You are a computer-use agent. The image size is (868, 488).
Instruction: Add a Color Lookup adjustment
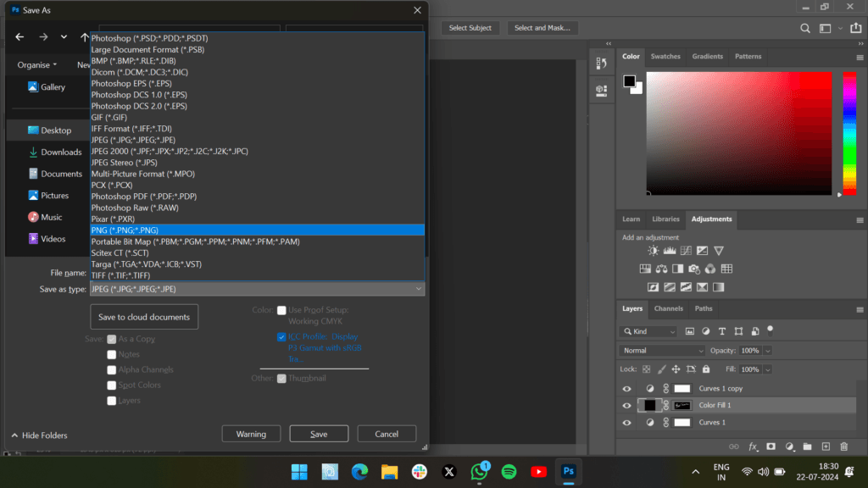pos(726,269)
